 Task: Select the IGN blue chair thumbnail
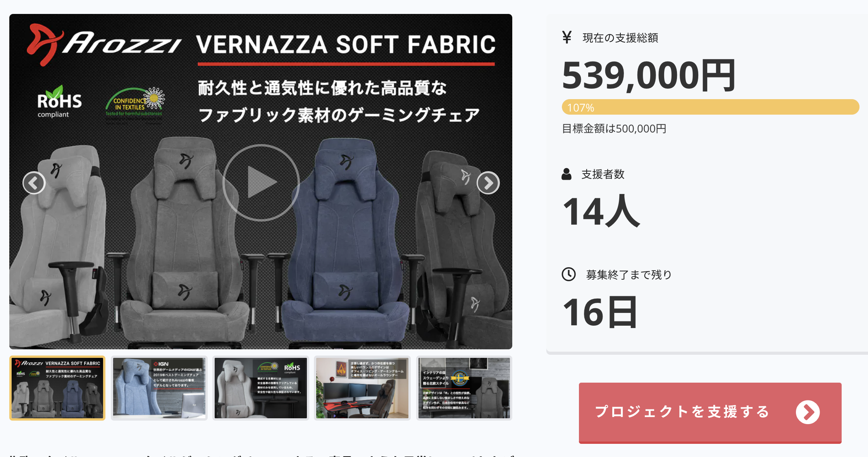coord(159,388)
